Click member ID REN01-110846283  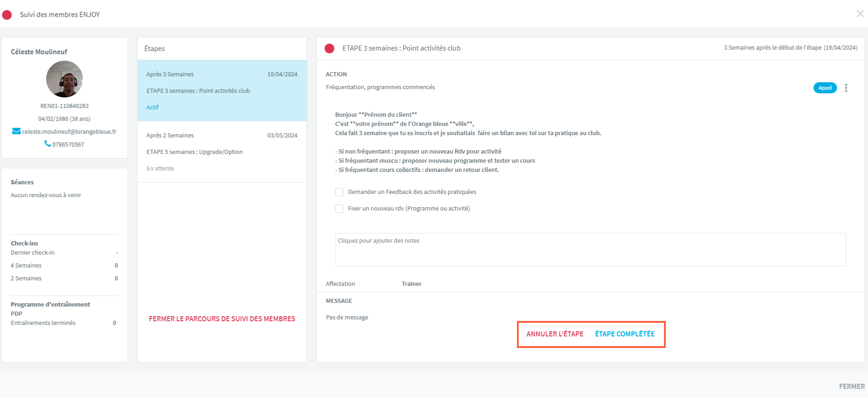click(x=64, y=106)
